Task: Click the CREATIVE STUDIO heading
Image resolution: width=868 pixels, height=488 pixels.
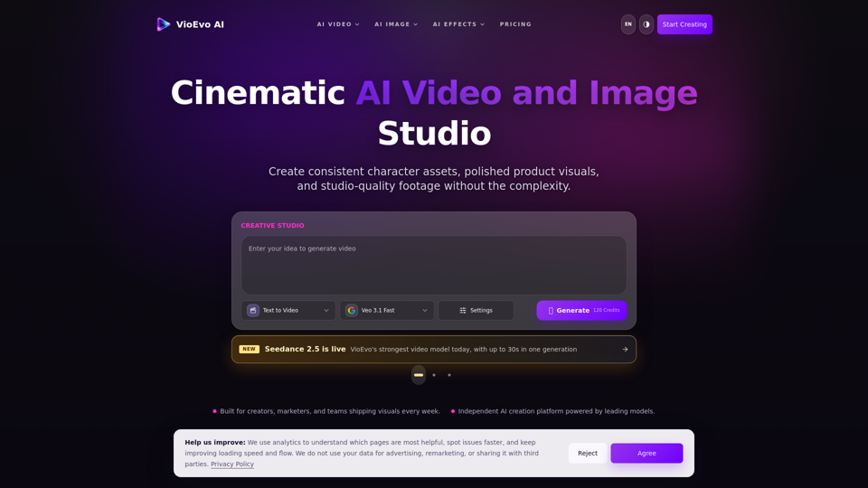Action: coord(272,226)
